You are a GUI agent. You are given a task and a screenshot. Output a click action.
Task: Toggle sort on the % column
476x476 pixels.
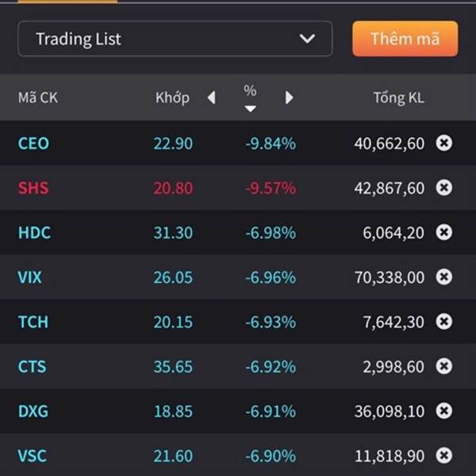coord(250,98)
